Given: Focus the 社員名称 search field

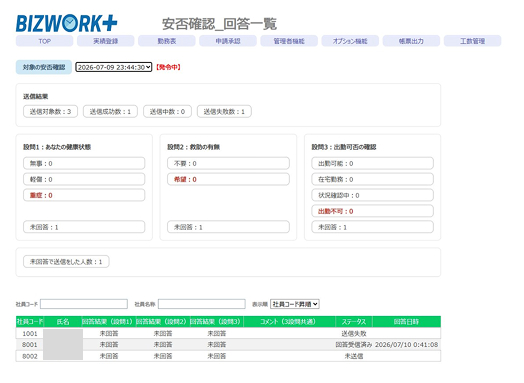Looking at the screenshot, I should (202, 304).
